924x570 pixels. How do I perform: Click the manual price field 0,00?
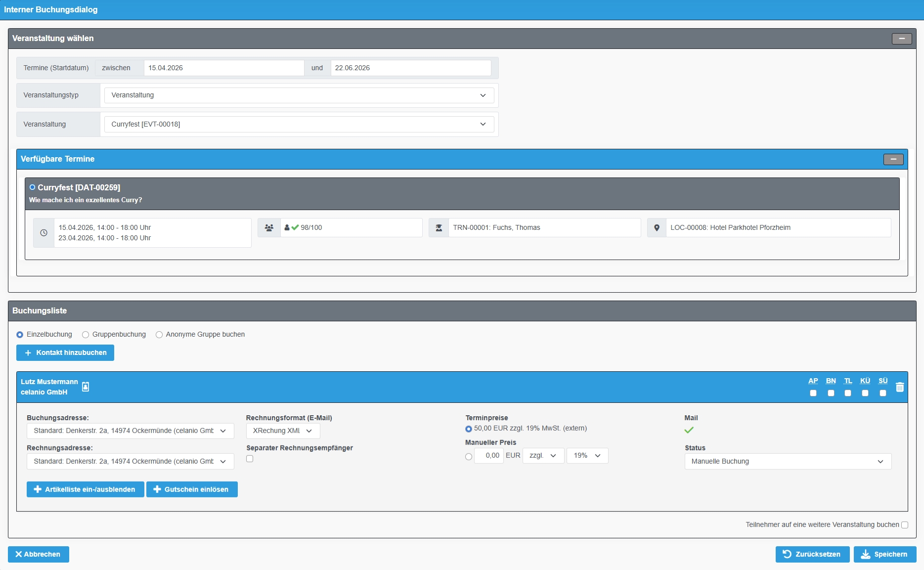[489, 455]
